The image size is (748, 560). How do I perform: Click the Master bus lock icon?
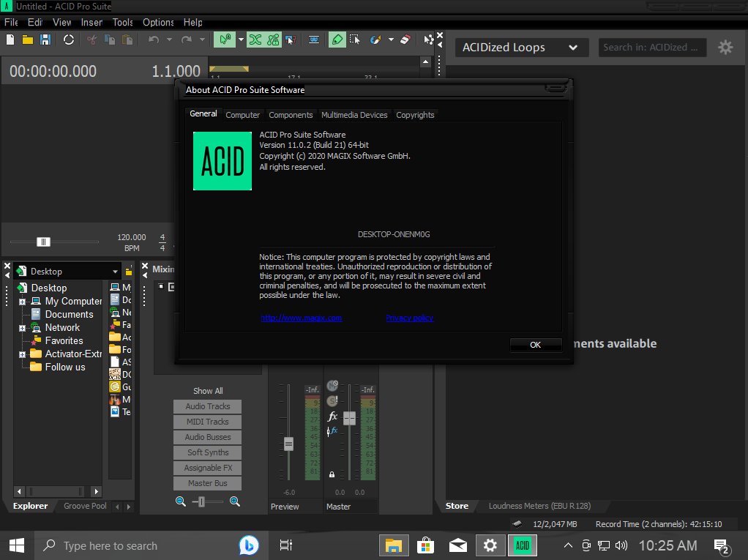(332, 474)
